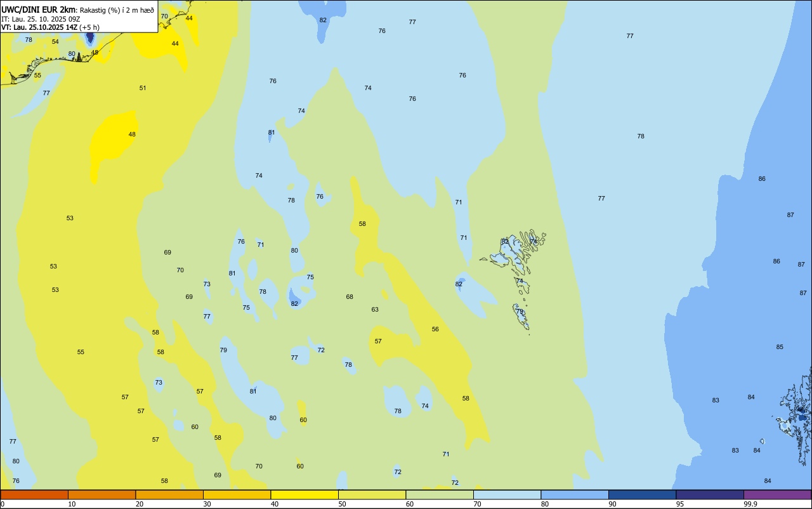Click the humidity value '56' on the map
The width and height of the screenshot is (812, 509).
(x=435, y=329)
